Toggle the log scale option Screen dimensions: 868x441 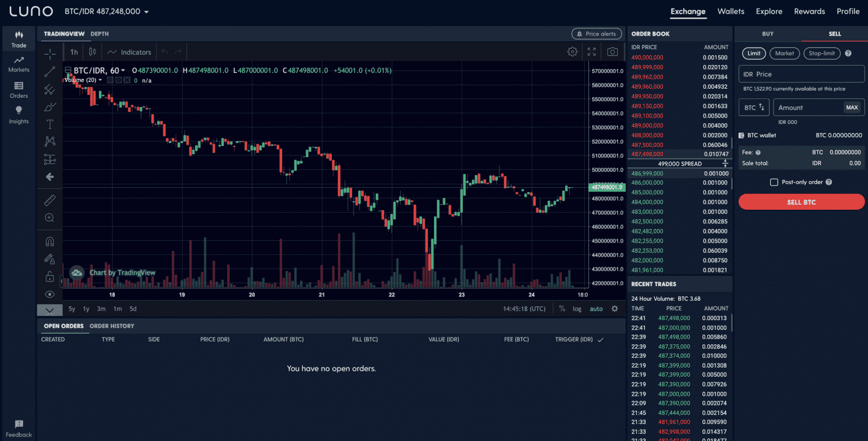576,309
